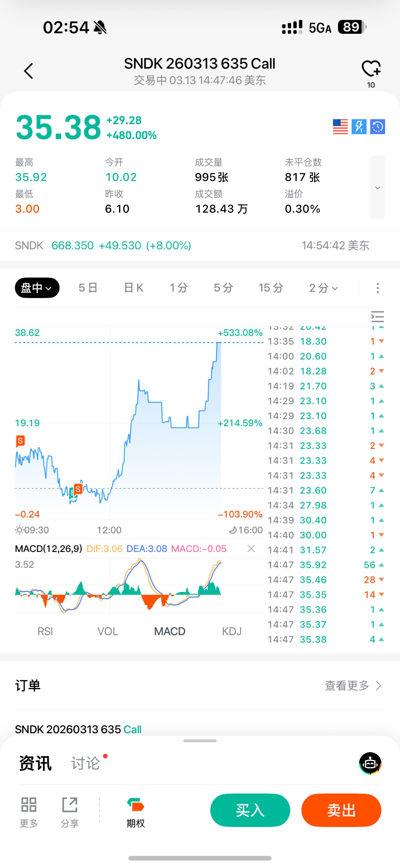This screenshot has width=400, height=868.
Task: Open the More grid icon
Action: (x=29, y=812)
